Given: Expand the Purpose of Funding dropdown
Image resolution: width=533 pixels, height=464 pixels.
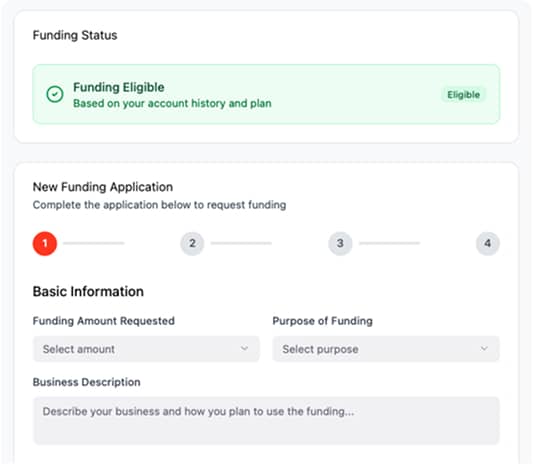Looking at the screenshot, I should point(386,349).
